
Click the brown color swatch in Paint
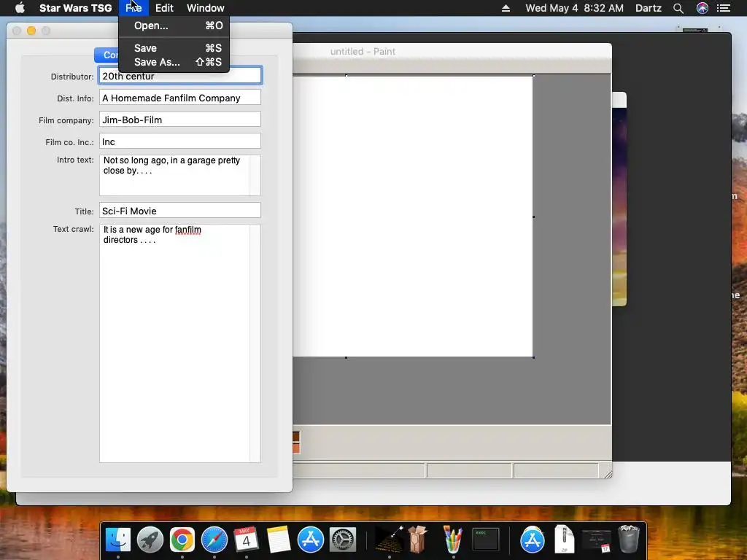pos(296,437)
